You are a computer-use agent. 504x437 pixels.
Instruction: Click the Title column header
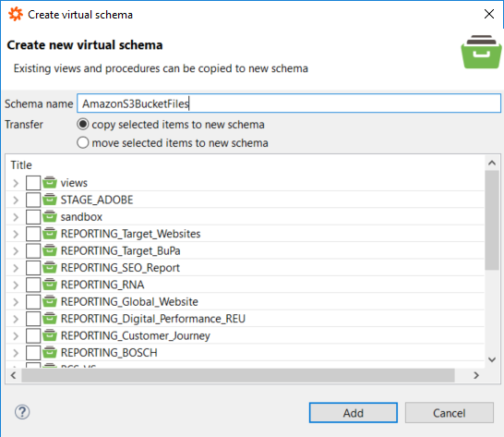(x=21, y=165)
